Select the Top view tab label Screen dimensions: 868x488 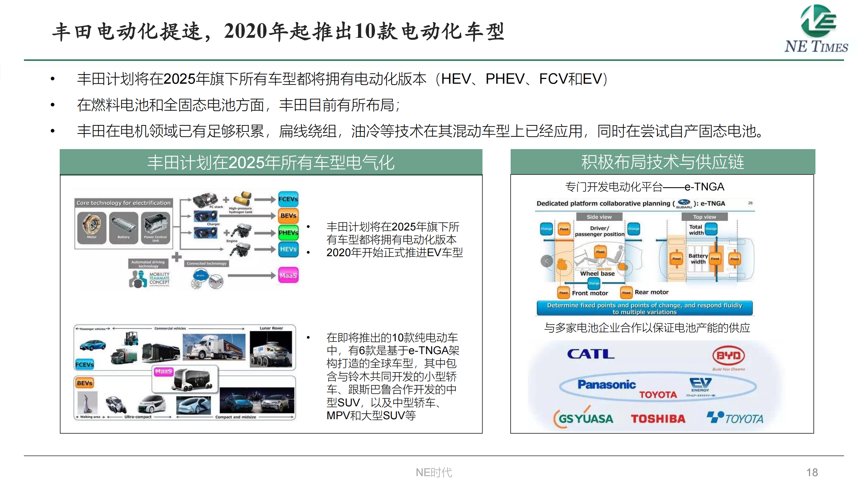coord(704,217)
